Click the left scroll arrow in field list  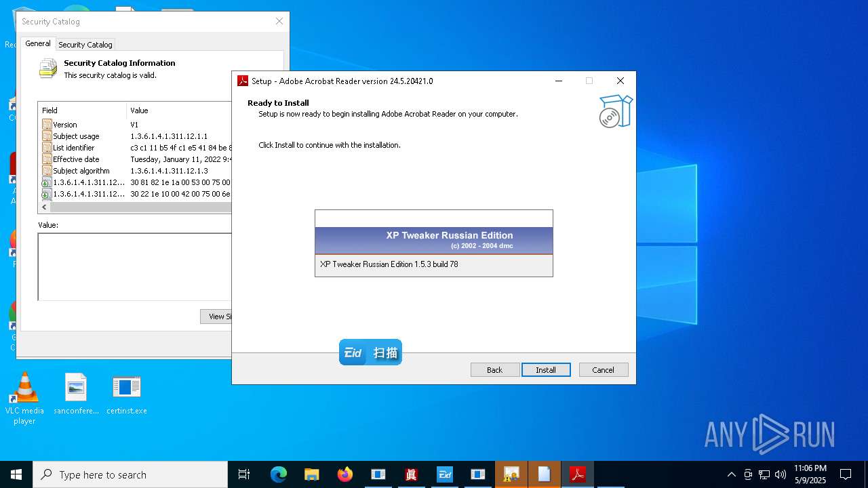pos(45,207)
